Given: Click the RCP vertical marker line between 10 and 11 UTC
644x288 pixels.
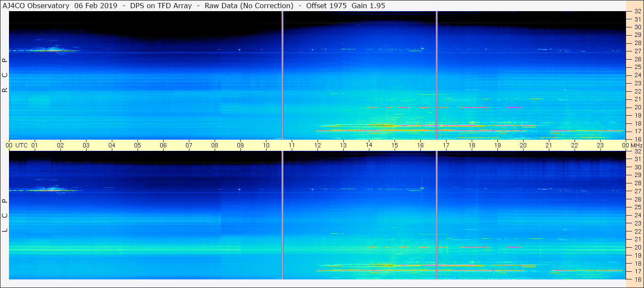Looking at the screenshot, I should pyautogui.click(x=282, y=75).
